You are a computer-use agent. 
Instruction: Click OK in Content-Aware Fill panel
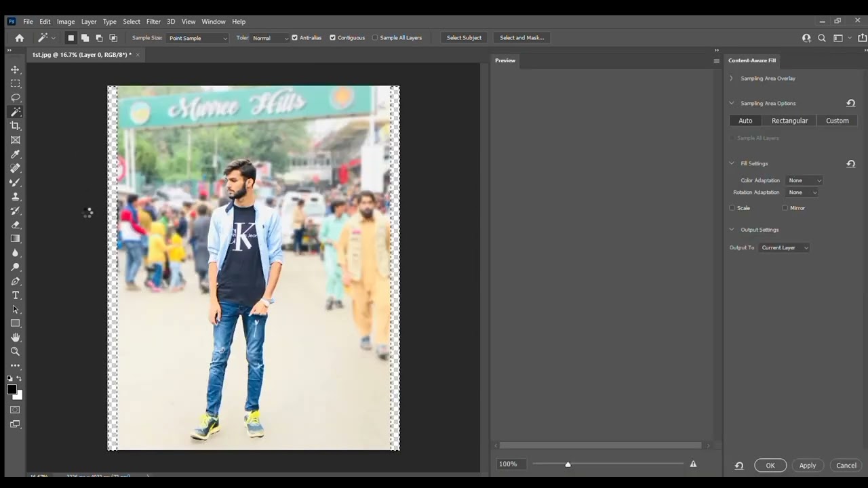pyautogui.click(x=770, y=466)
